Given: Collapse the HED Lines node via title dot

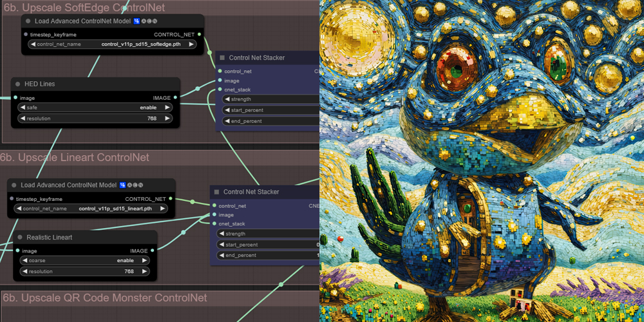Looking at the screenshot, I should pos(17,84).
